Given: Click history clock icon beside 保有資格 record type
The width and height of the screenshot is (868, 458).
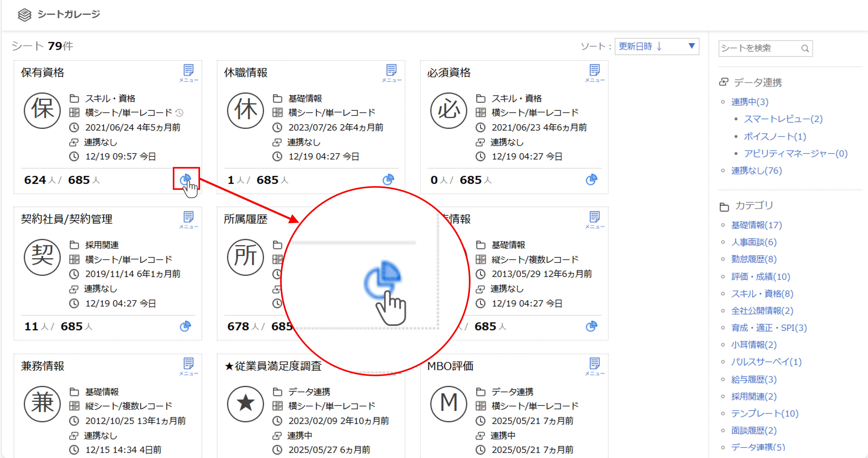Looking at the screenshot, I should (180, 113).
